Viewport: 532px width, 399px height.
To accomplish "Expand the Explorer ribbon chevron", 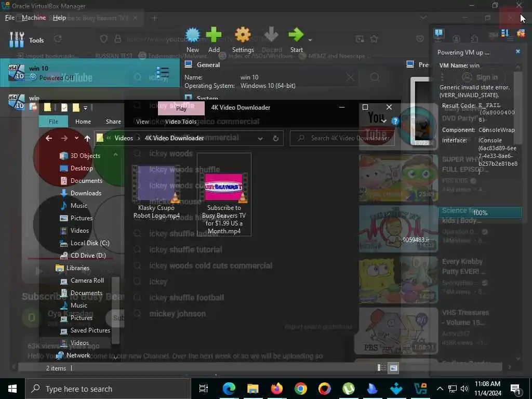I will click(384, 121).
